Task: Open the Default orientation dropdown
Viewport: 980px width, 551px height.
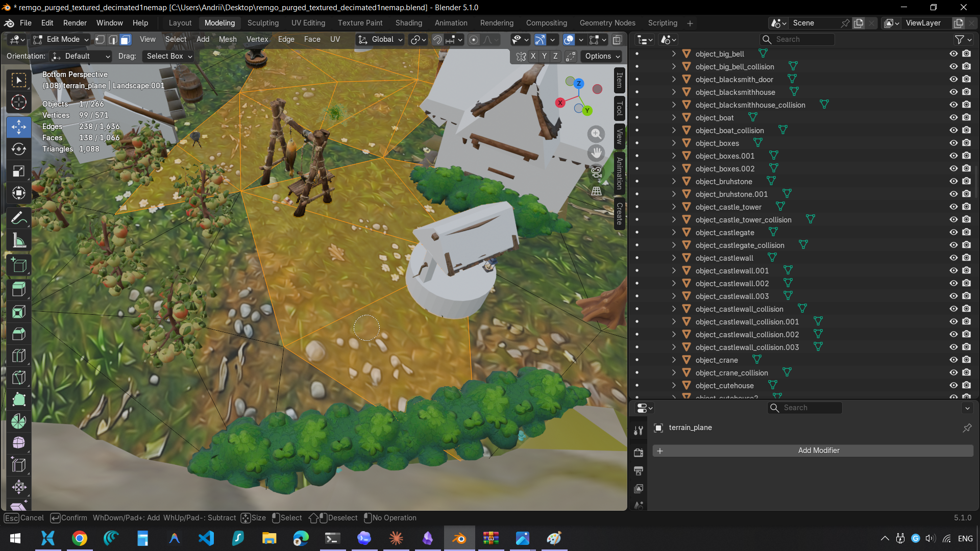Action: pos(81,56)
